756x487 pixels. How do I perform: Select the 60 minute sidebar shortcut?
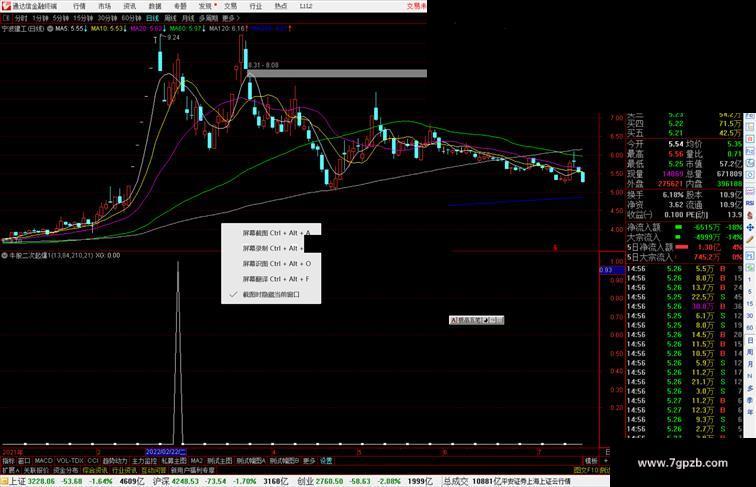click(x=750, y=328)
